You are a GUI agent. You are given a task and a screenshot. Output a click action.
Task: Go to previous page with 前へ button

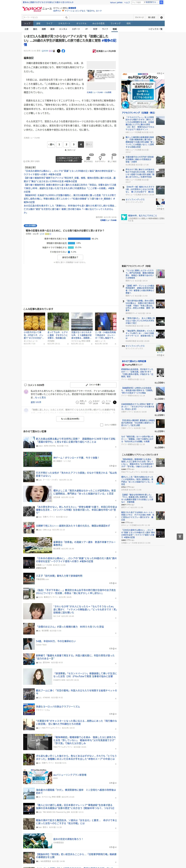(x=51, y=144)
